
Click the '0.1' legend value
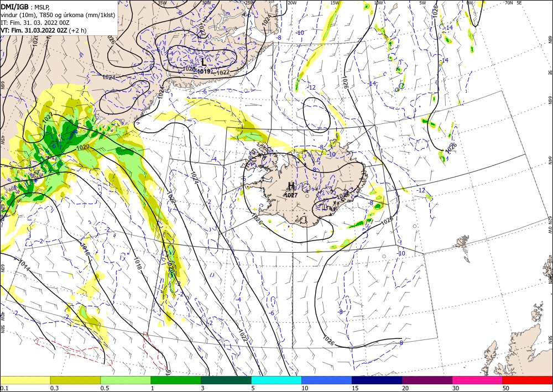(3, 388)
